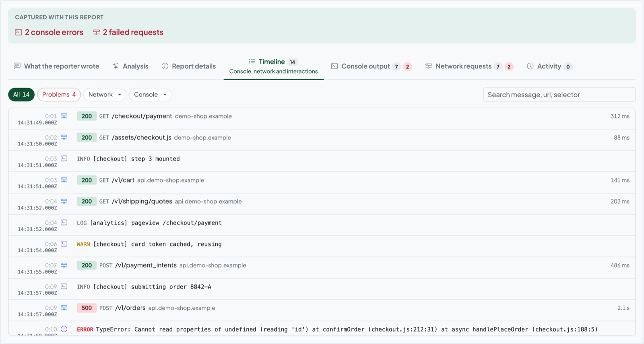Open the Console output tab

pos(371,66)
